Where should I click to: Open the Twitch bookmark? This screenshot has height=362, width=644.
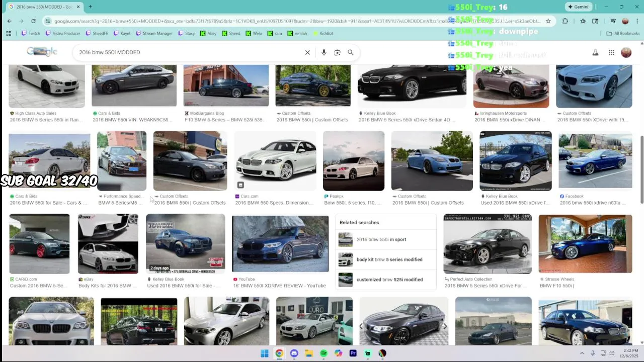pos(31,33)
